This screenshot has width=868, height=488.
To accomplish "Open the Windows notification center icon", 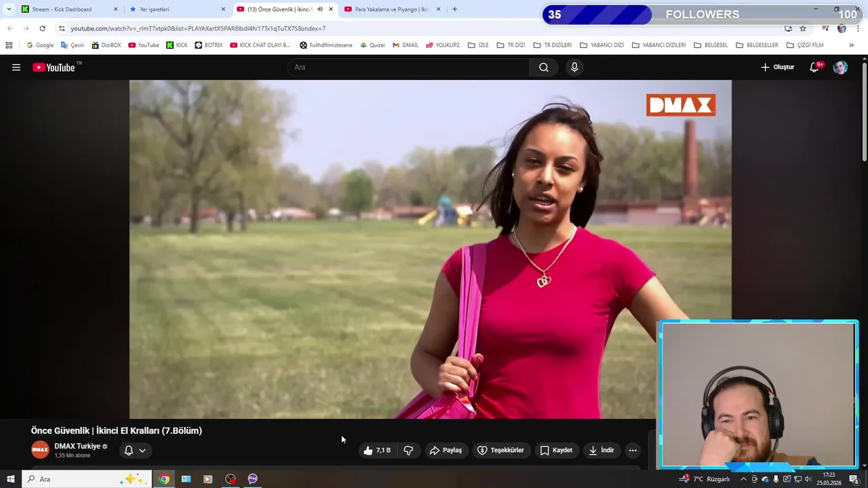I will [x=854, y=479].
